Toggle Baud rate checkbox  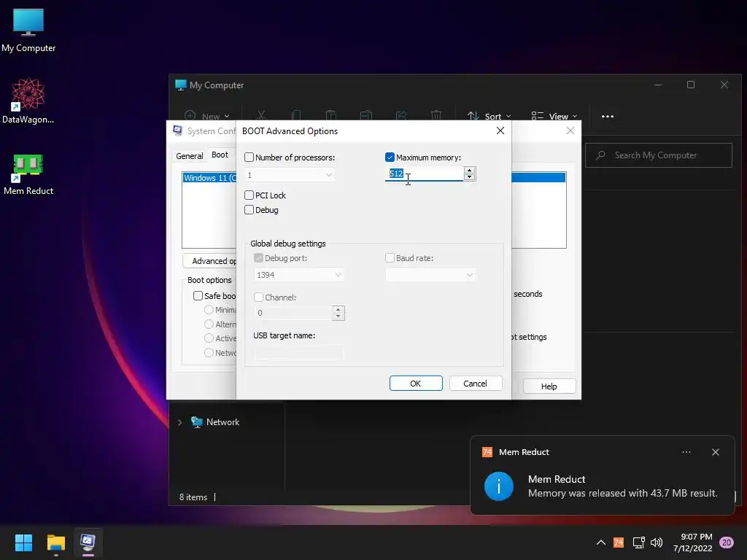point(390,257)
